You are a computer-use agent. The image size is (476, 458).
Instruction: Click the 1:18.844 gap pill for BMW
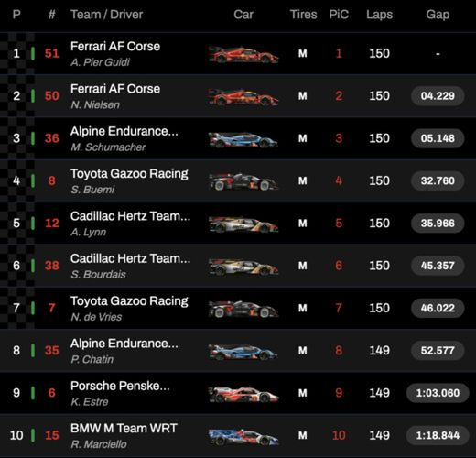pyautogui.click(x=438, y=435)
